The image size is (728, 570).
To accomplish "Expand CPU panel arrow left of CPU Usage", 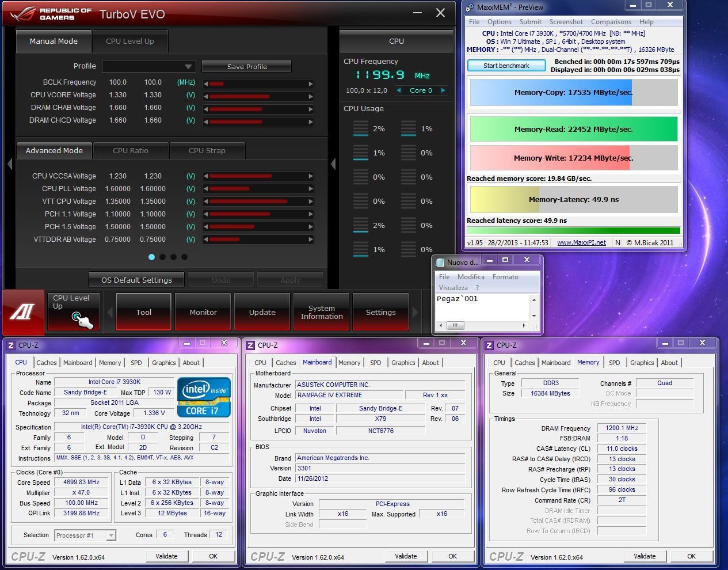I will click(333, 164).
